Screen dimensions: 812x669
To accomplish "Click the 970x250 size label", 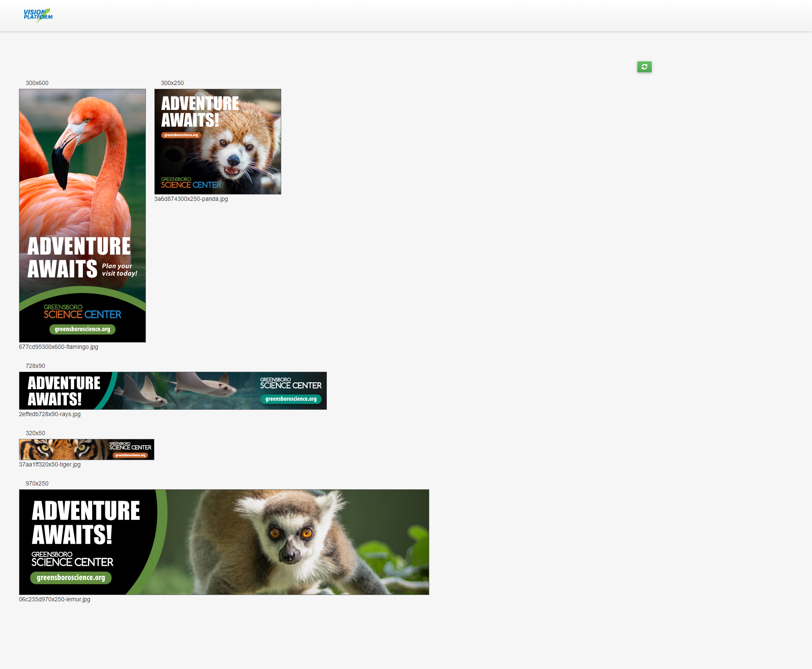I will coord(37,483).
